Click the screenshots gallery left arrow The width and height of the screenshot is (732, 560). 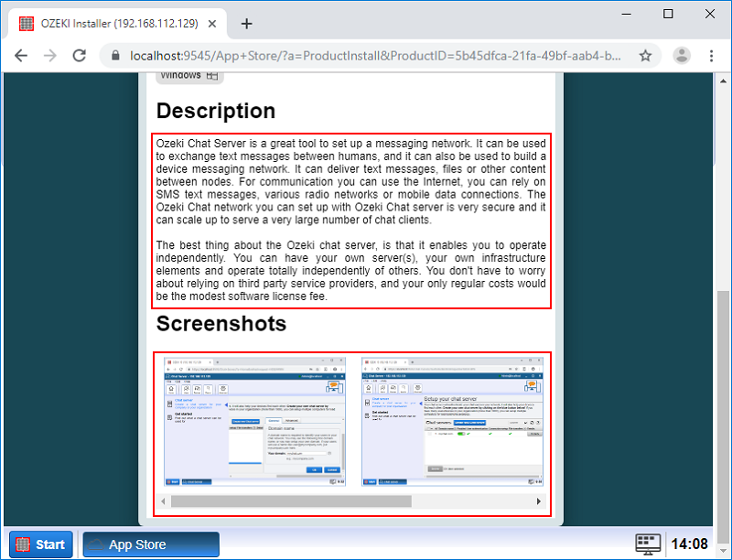click(163, 501)
